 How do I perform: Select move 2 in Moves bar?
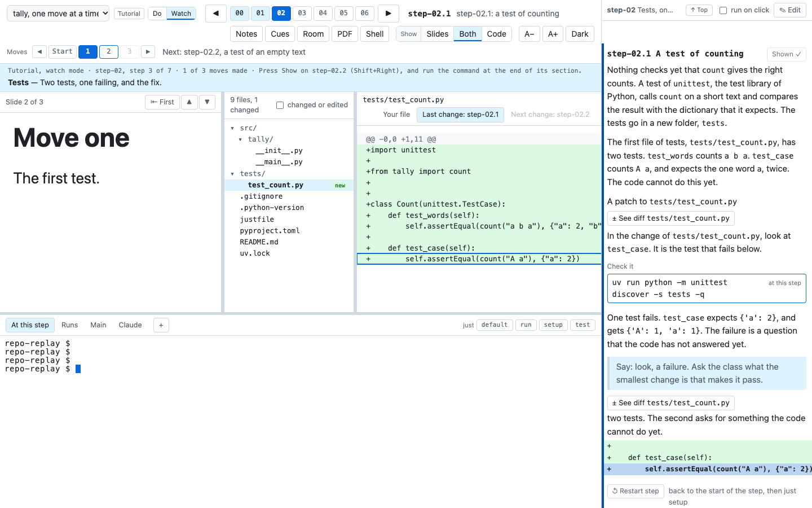point(109,52)
